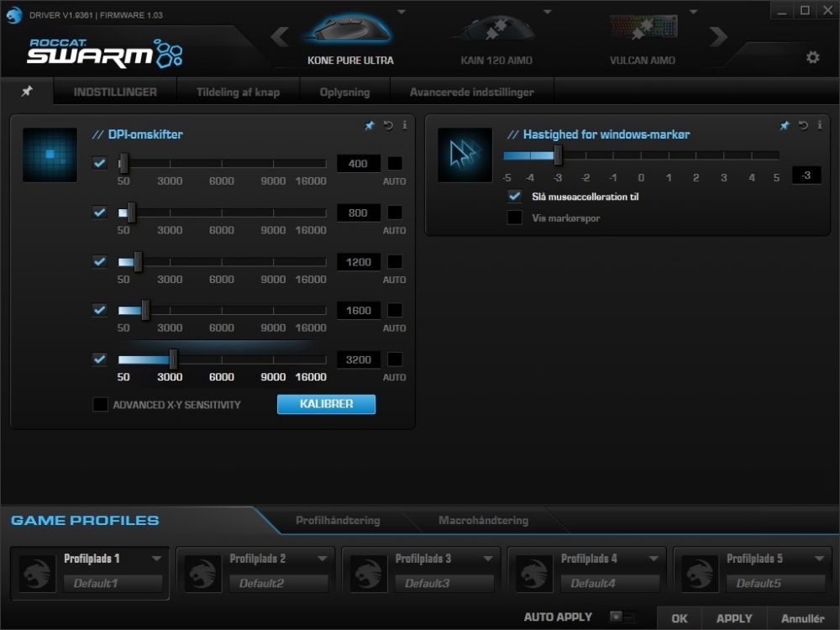The image size is (840, 630).
Task: Switch to the Oplysning tab
Action: [x=344, y=92]
